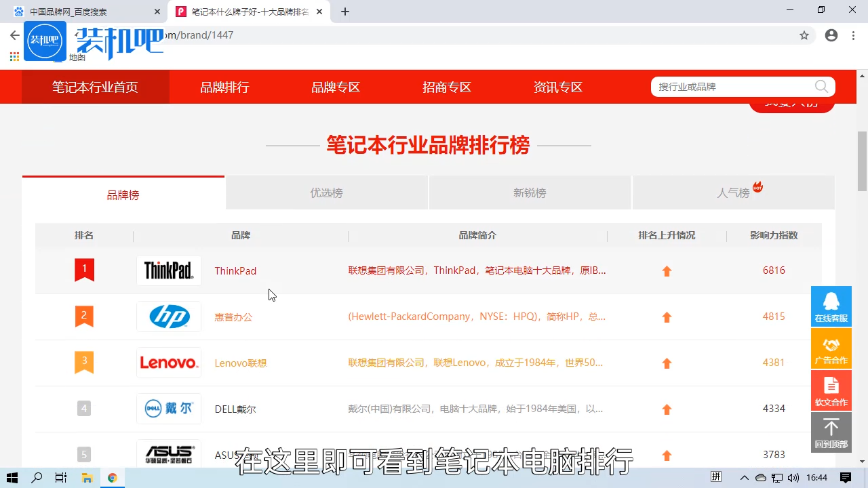Click the 广告合作 floating sidebar icon

tap(831, 348)
